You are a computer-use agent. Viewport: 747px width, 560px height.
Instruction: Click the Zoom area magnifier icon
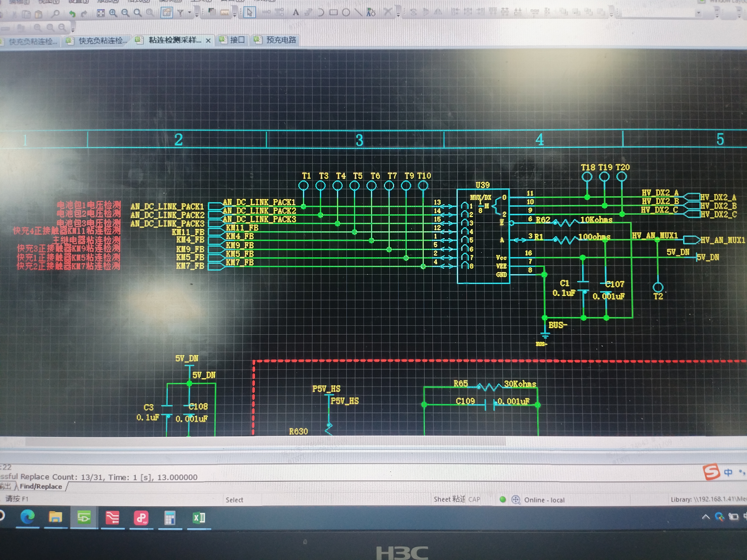138,13
